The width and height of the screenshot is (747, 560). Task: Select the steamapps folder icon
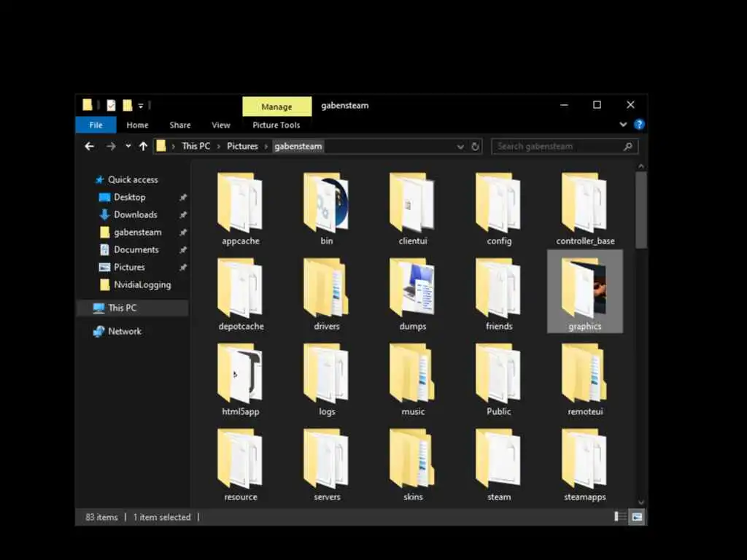pyautogui.click(x=584, y=459)
